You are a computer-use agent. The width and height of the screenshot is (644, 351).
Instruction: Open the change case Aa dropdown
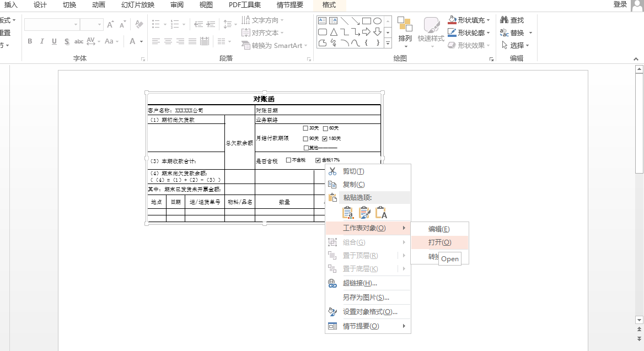(111, 41)
